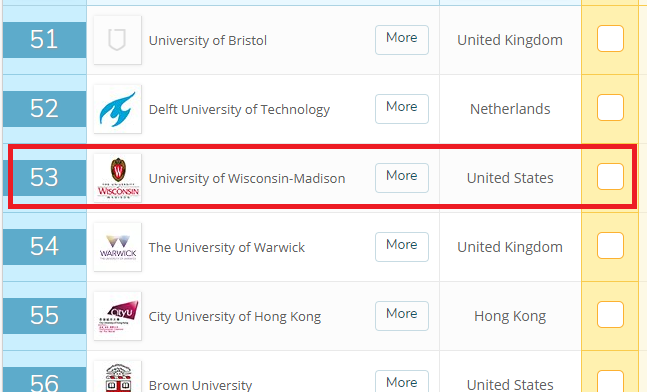The height and width of the screenshot is (392, 647).
Task: Open the Delft University of Technology link
Action: (239, 110)
